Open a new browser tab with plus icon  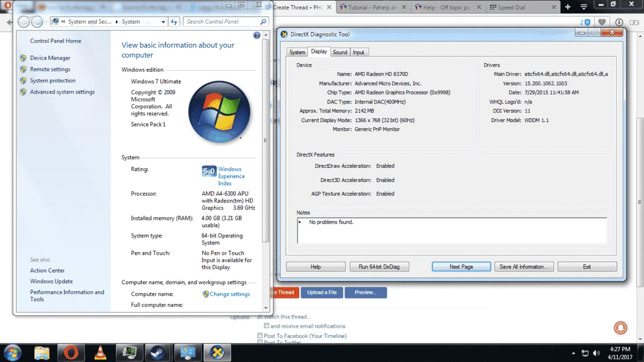[568, 7]
